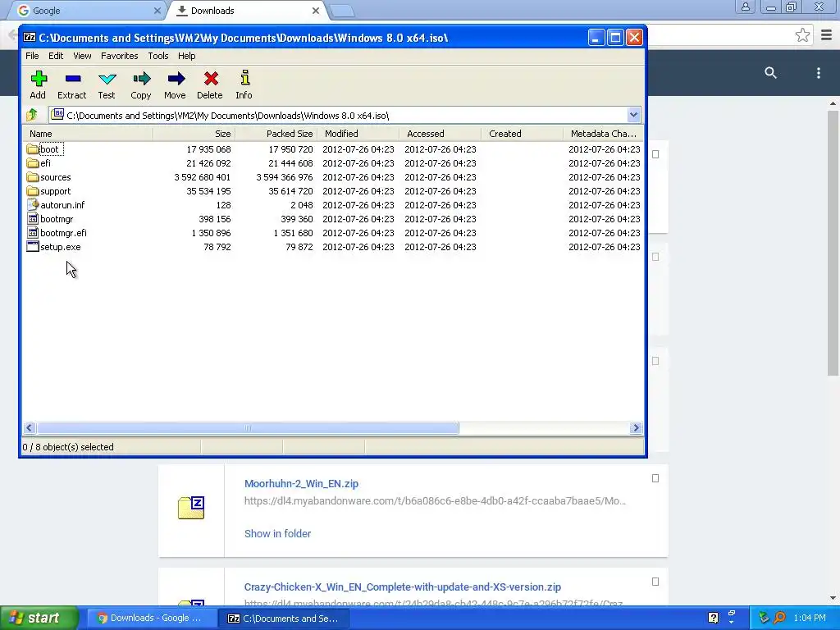Open Crazy-Chicken-X_Win_EN zip download link
The height and width of the screenshot is (630, 840).
coord(402,587)
